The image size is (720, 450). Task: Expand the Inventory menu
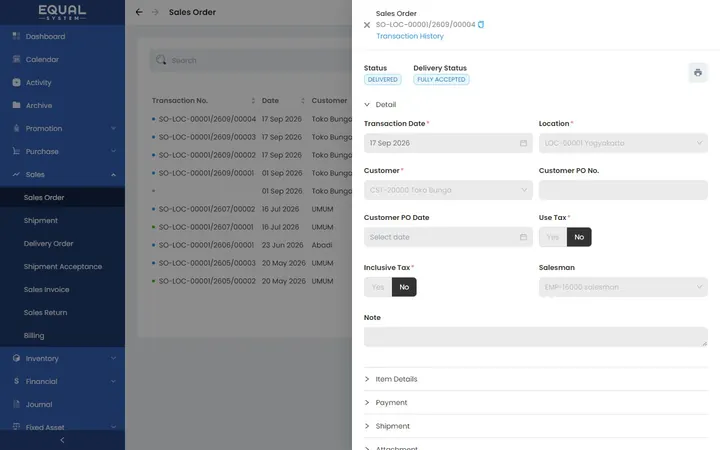coord(113,358)
